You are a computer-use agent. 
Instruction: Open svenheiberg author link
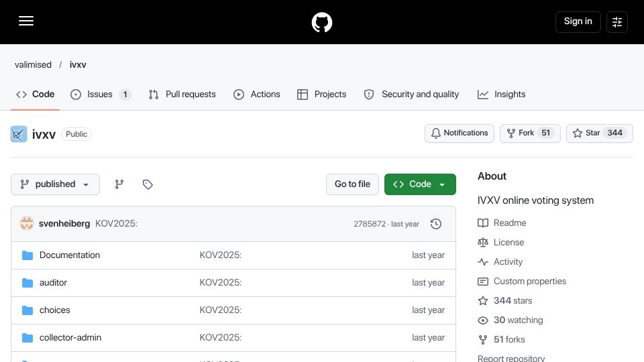click(64, 224)
